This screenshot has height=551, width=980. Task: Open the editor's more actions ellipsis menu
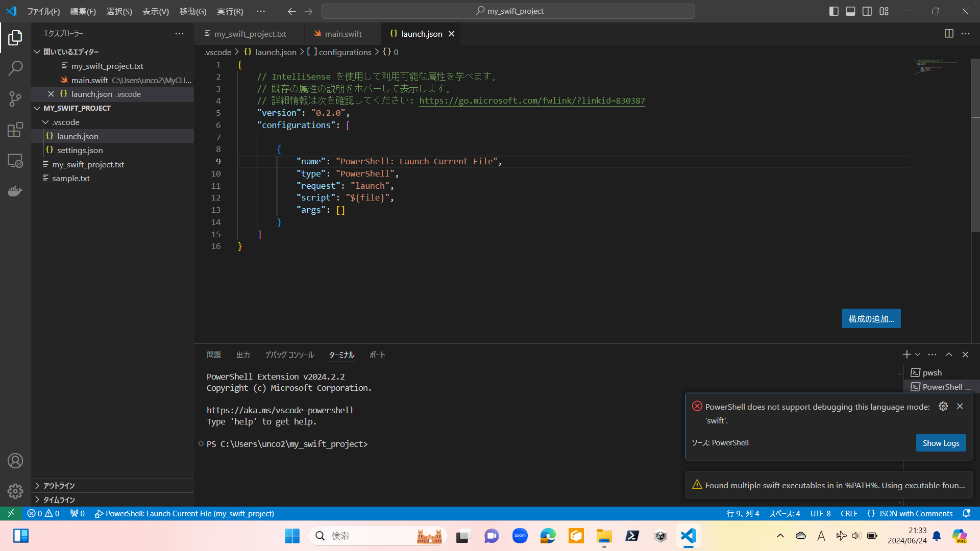pyautogui.click(x=965, y=34)
